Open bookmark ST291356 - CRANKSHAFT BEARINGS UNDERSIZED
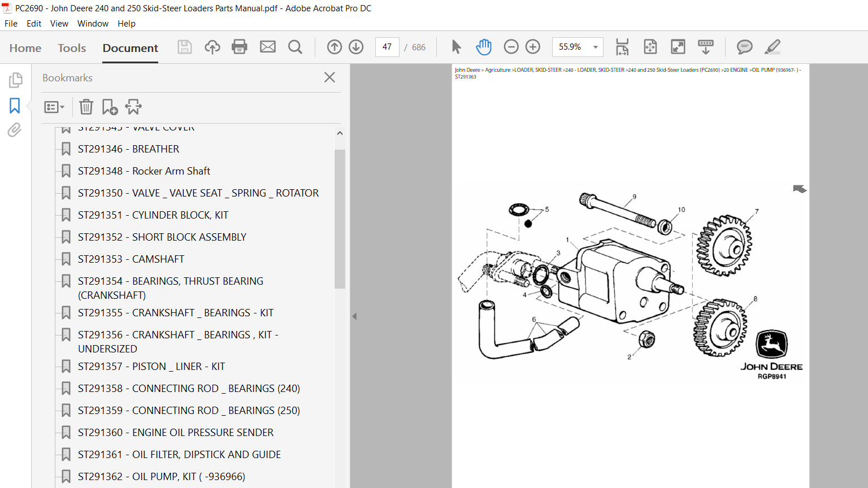 pyautogui.click(x=178, y=341)
